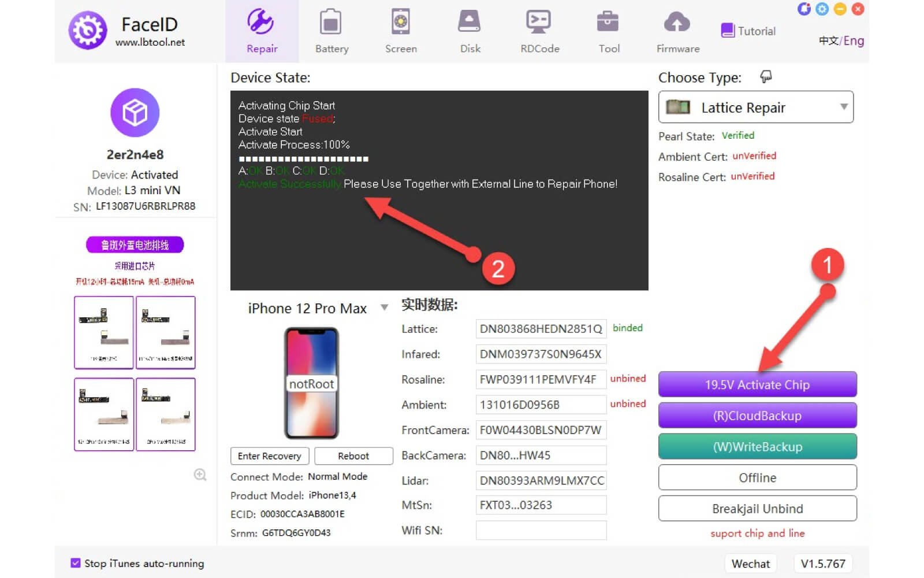Open the bottom-right battery cable thumbnail
The height and width of the screenshot is (578, 924).
point(166,414)
